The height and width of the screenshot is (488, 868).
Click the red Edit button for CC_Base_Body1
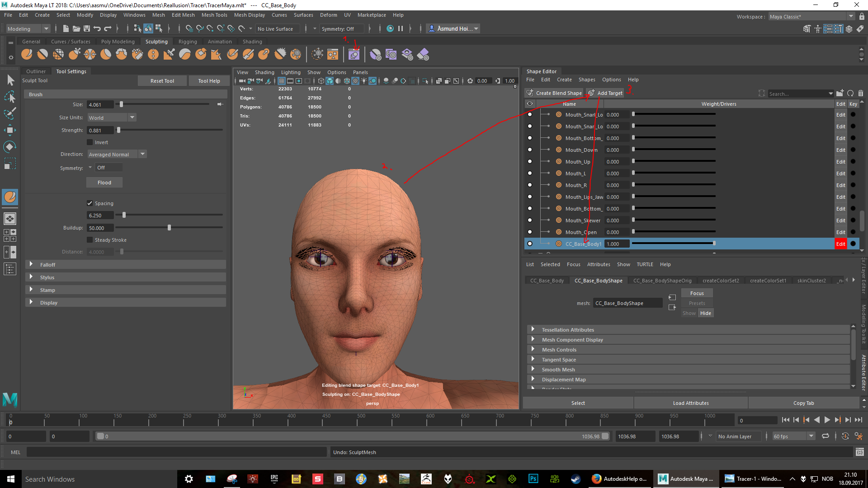(840, 244)
